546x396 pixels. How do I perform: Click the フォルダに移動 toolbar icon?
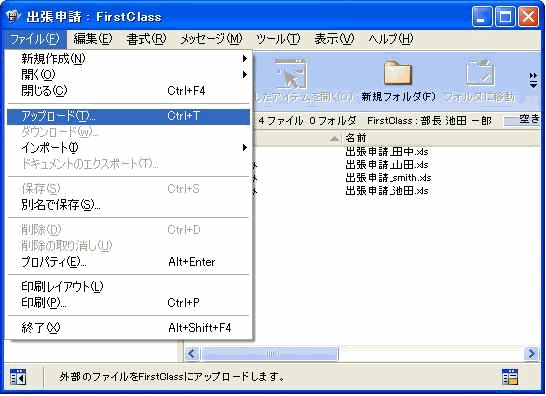(481, 72)
